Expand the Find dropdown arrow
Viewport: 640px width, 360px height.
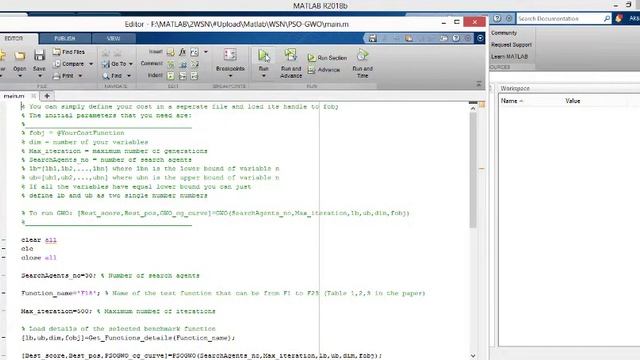pyautogui.click(x=129, y=76)
